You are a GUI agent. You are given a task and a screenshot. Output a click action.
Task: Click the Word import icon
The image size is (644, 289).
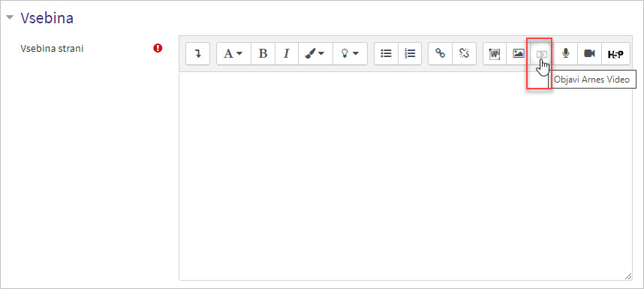pos(495,53)
